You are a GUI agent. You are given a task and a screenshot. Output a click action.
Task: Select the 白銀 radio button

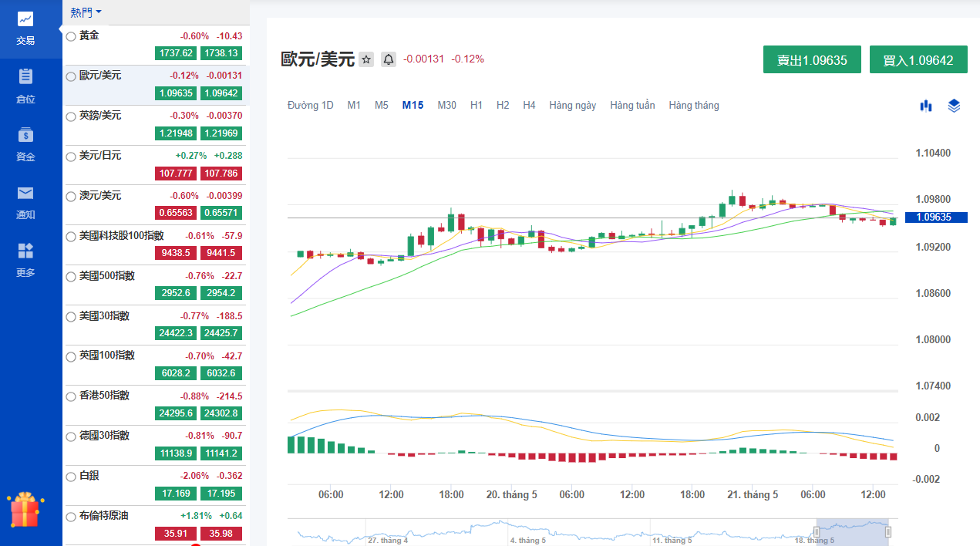click(71, 477)
